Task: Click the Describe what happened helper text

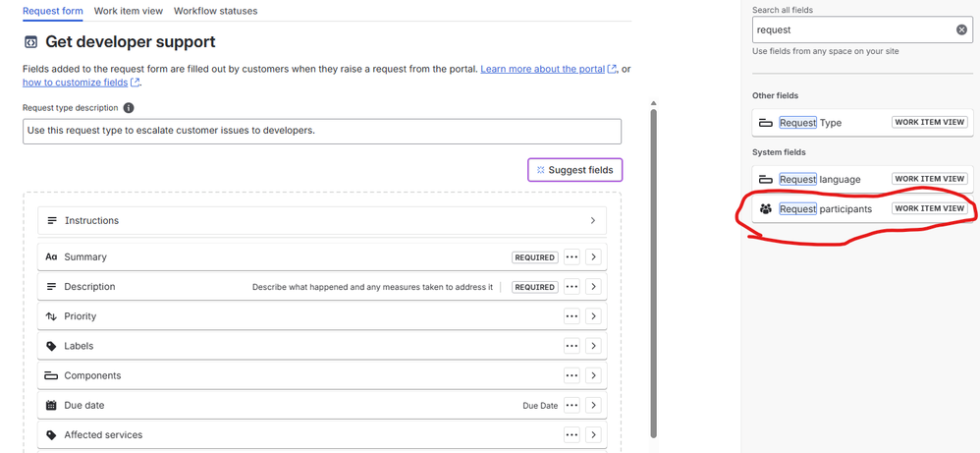Action: pos(372,287)
